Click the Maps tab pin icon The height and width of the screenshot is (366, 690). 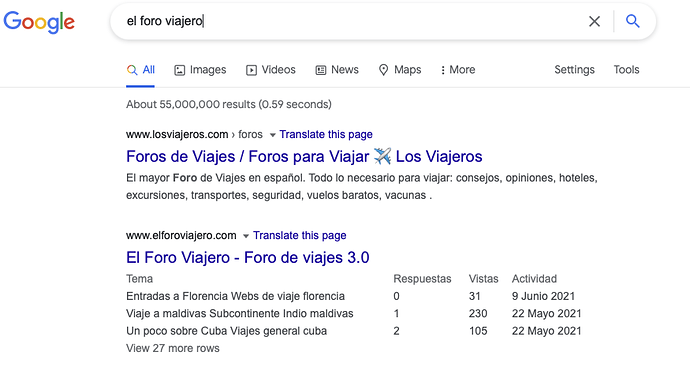[384, 70]
